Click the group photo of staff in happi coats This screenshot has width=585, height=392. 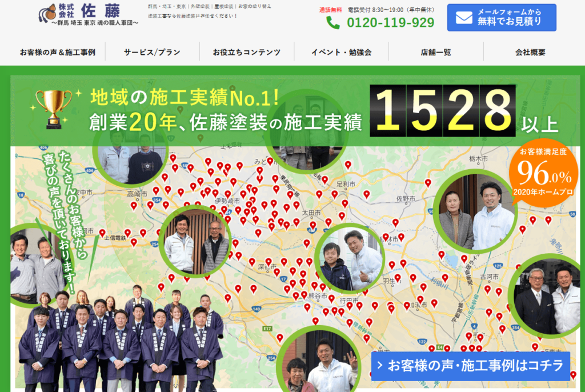(x=120, y=337)
